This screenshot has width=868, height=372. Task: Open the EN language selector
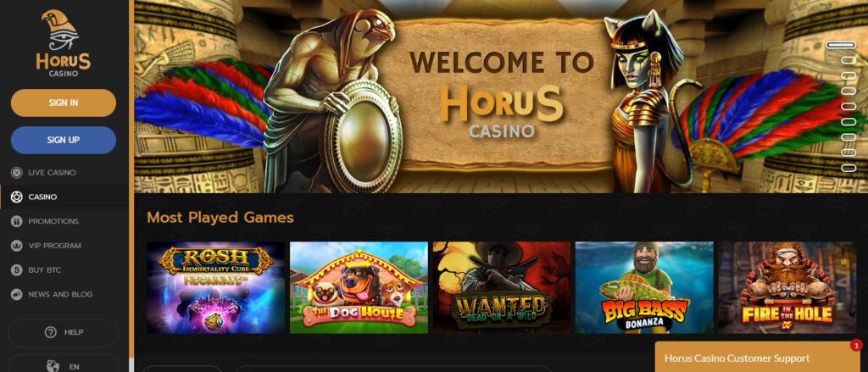63,365
